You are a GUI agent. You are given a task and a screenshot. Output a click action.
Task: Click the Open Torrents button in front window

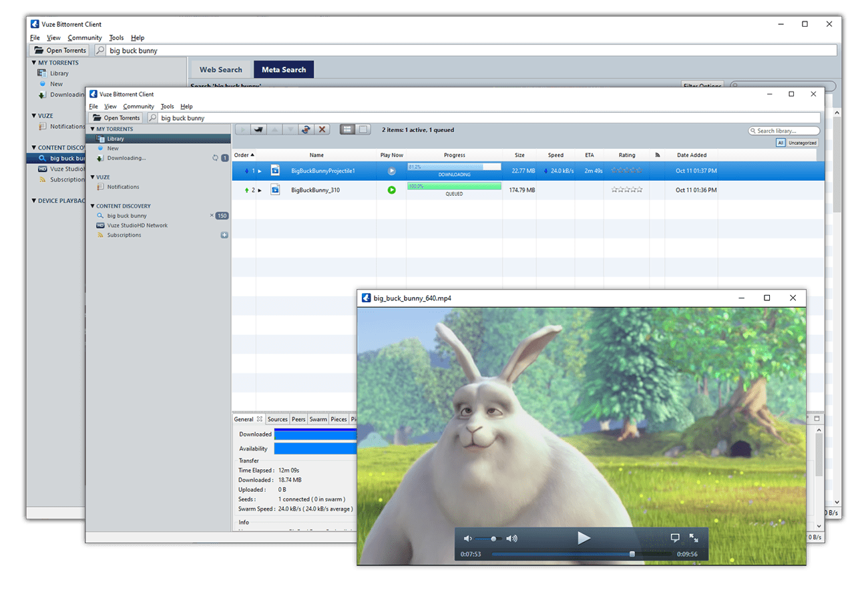[116, 118]
